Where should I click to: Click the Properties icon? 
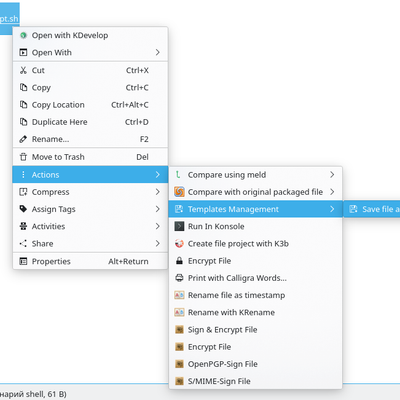pyautogui.click(x=23, y=261)
